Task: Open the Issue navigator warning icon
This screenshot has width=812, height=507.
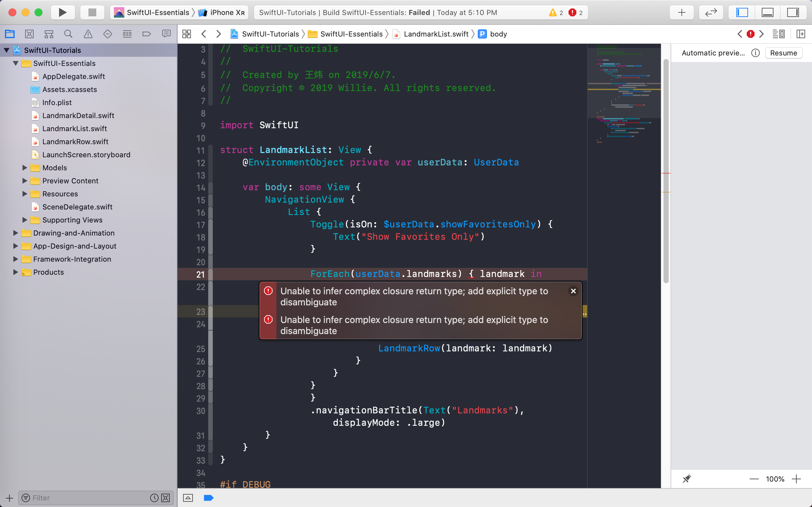Action: tap(88, 34)
